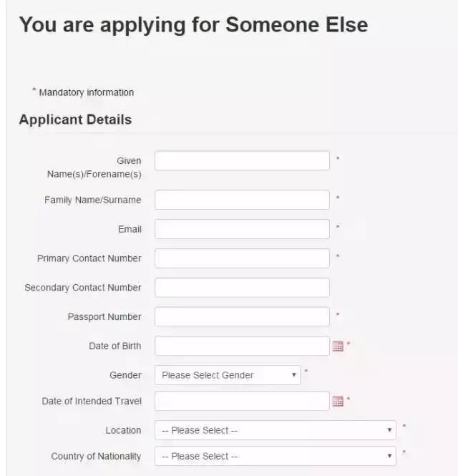Open the Date of Intended Travel calendar
This screenshot has width=458, height=476.
(x=338, y=402)
